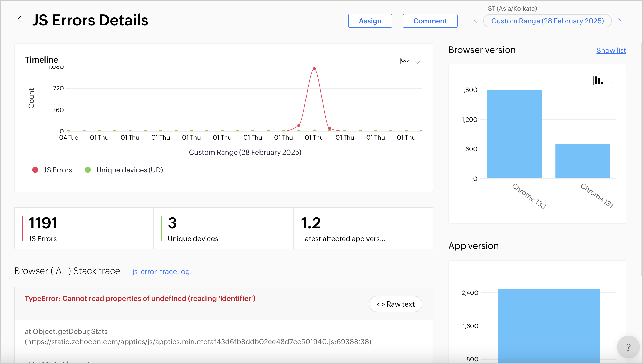643x364 pixels.
Task: Go to next date range arrow
Action: (620, 21)
